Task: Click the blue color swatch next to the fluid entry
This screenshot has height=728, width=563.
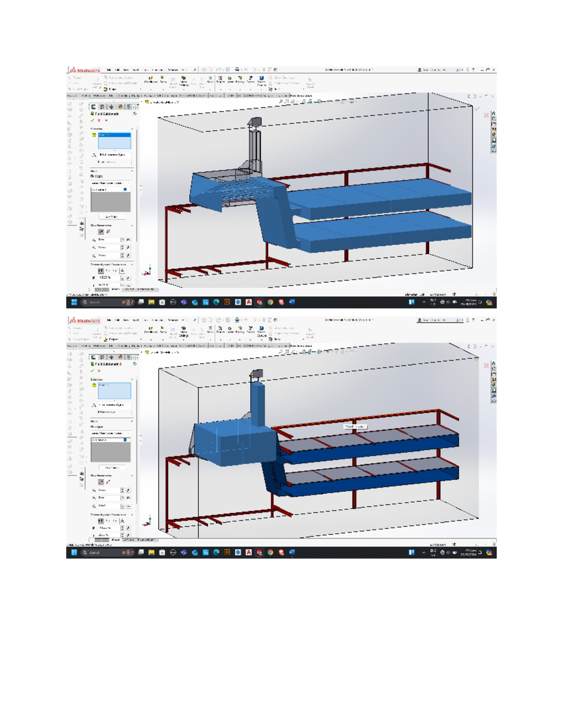Action: tap(125, 189)
